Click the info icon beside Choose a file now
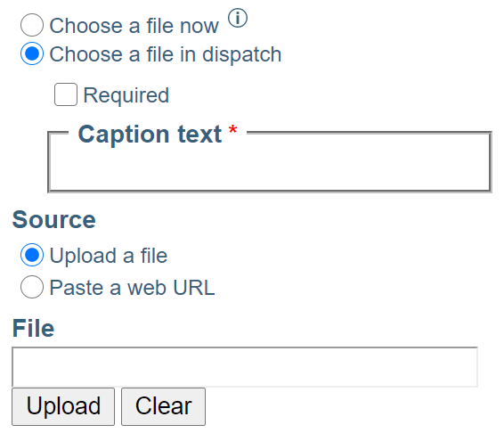The width and height of the screenshot is (504, 433). coord(238,18)
